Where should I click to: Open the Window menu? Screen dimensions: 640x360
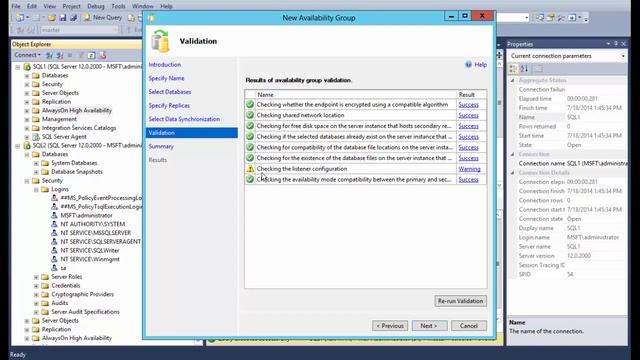point(143,6)
